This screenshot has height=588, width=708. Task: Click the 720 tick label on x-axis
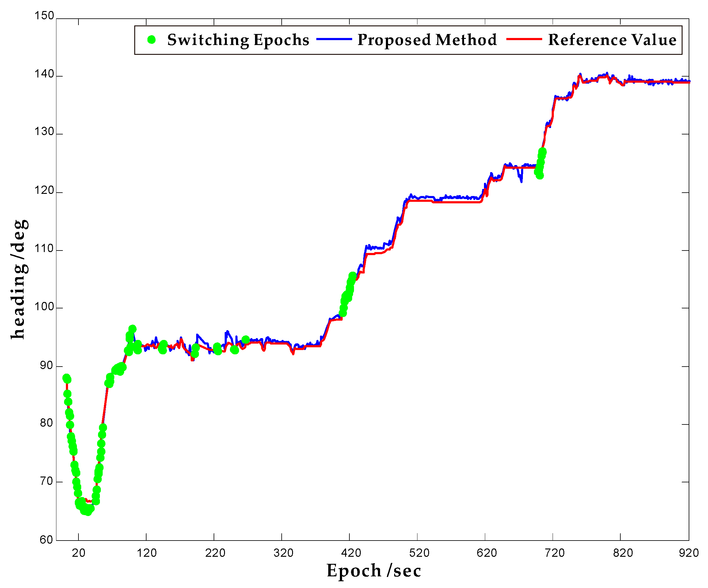pos(555,553)
